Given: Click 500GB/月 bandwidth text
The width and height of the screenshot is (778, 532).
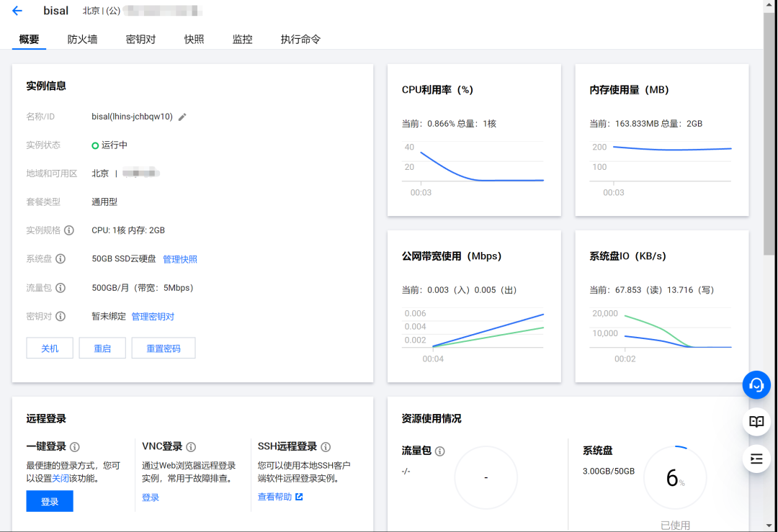Looking at the screenshot, I should click(x=143, y=287).
